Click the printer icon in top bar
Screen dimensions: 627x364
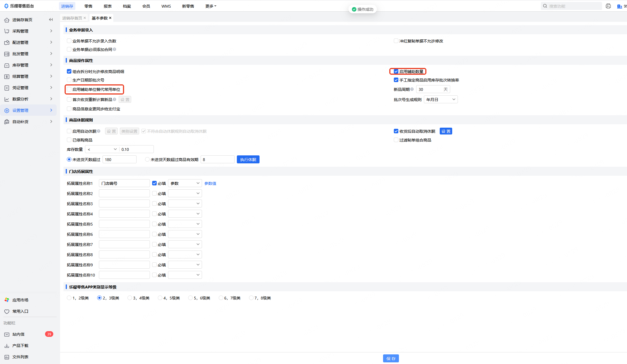point(608,6)
